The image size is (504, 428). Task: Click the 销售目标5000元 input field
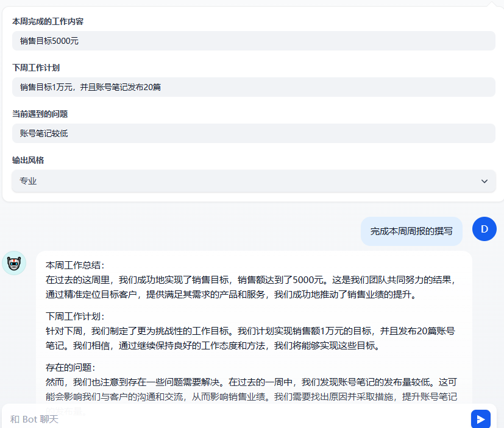pyautogui.click(x=253, y=41)
